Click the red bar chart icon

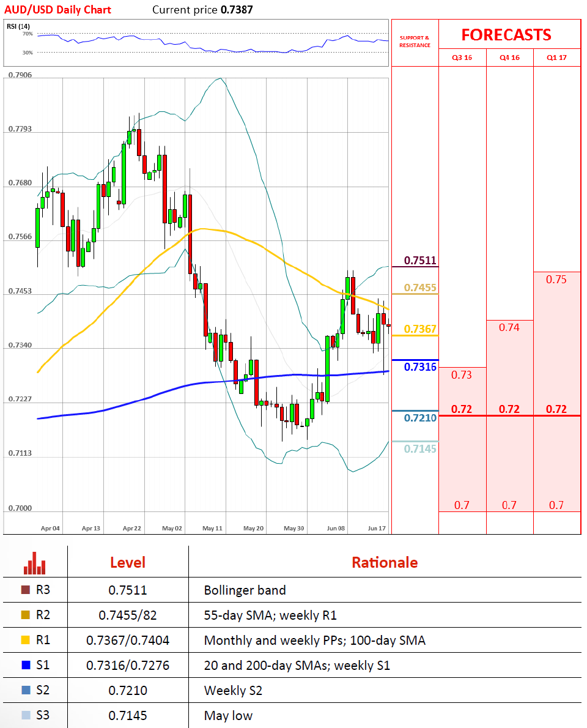pyautogui.click(x=35, y=563)
